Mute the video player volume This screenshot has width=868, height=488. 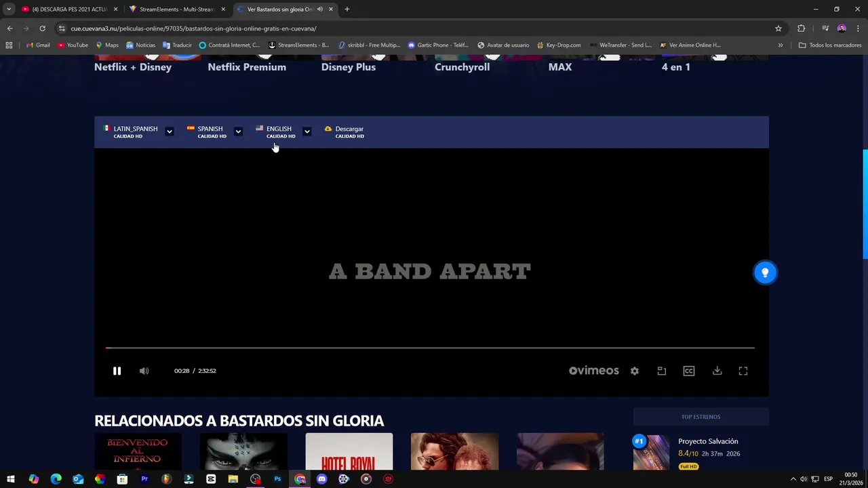[144, 371]
